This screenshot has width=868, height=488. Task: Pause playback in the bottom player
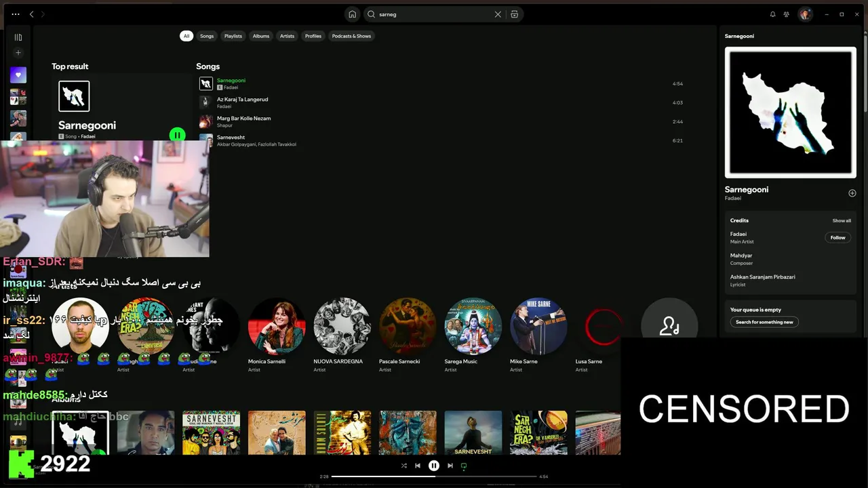tap(434, 466)
